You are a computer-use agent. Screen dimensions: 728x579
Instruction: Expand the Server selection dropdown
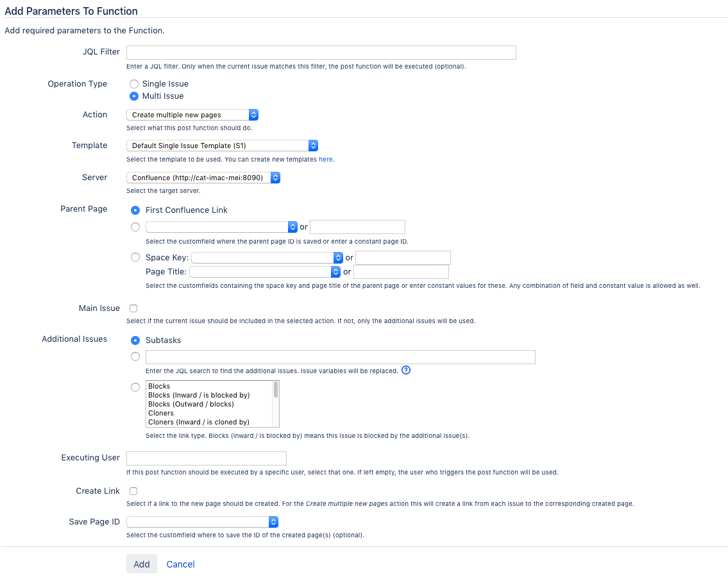203,178
